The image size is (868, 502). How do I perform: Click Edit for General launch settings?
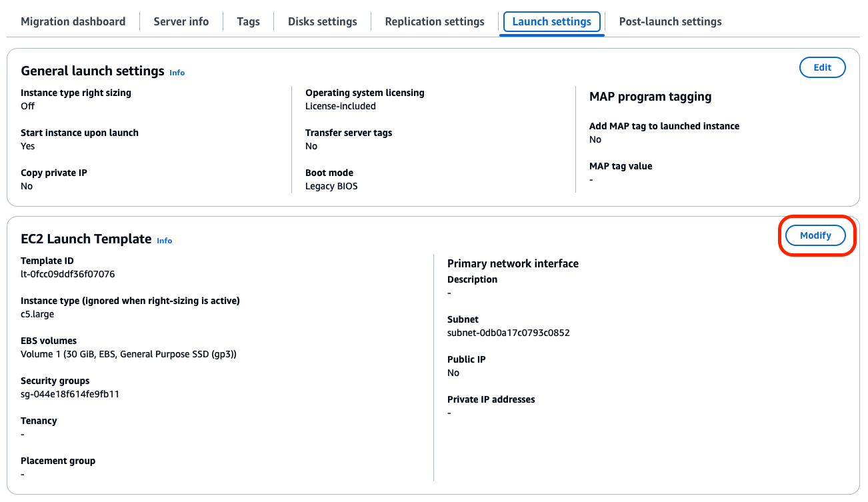822,67
